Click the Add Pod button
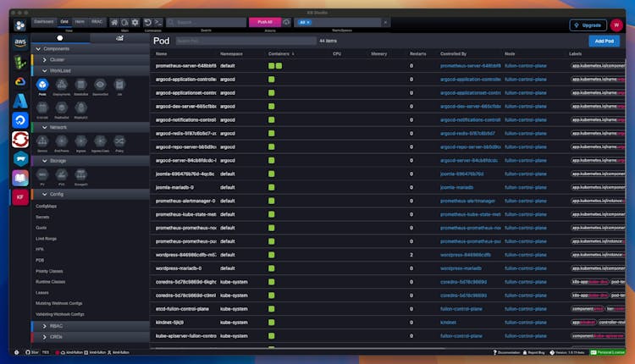Image resolution: width=635 pixels, height=364 pixels. tap(605, 41)
